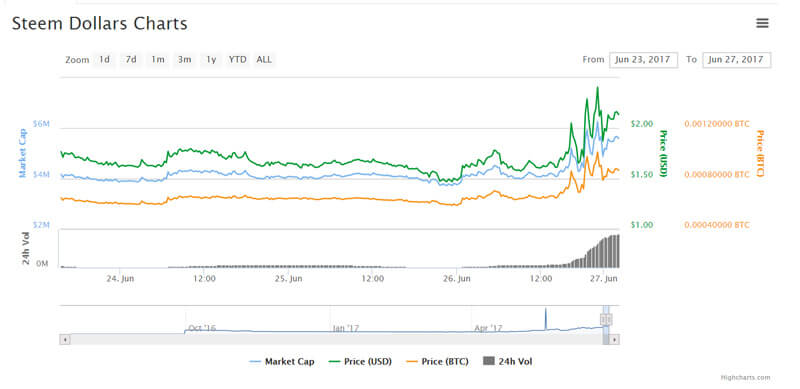Image resolution: width=800 pixels, height=389 pixels.
Task: Set zoom range to YTD
Action: 237,60
